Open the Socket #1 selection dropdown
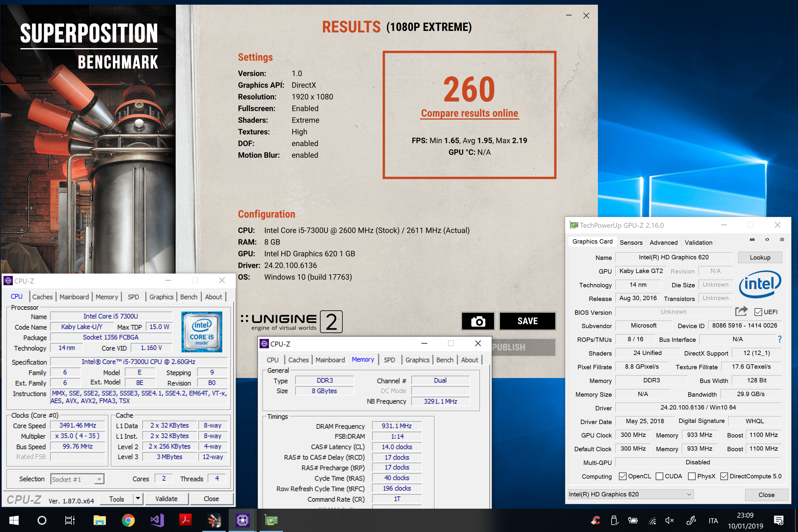 [x=77, y=479]
